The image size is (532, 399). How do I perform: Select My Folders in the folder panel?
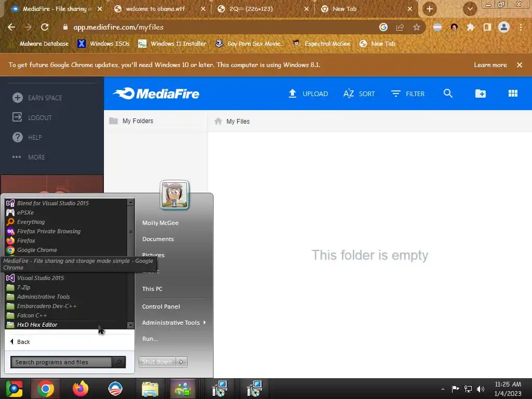pyautogui.click(x=131, y=121)
